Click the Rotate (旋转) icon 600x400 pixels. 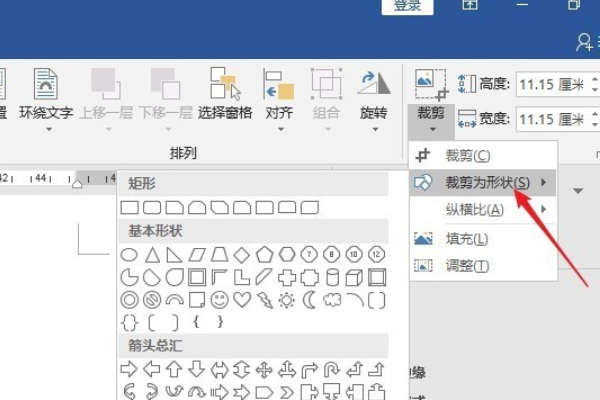pyautogui.click(x=373, y=83)
